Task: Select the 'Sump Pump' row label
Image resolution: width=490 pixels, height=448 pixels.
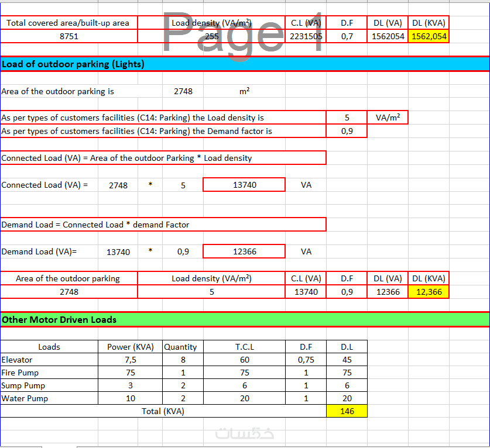Action: (x=49, y=385)
